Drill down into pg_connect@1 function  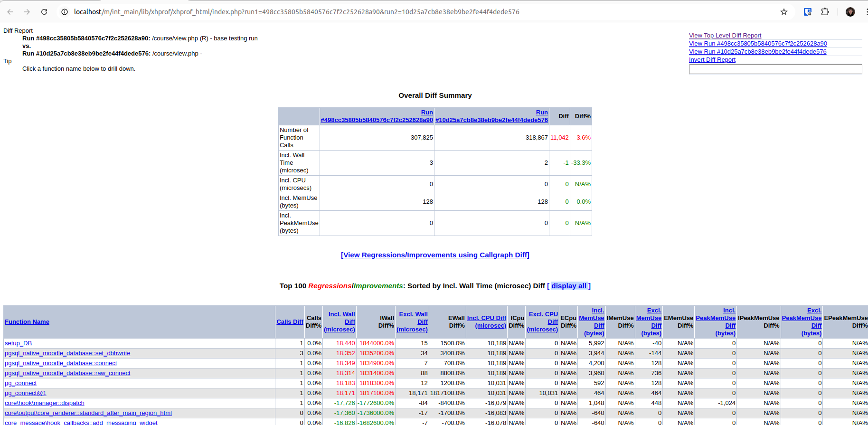26,393
